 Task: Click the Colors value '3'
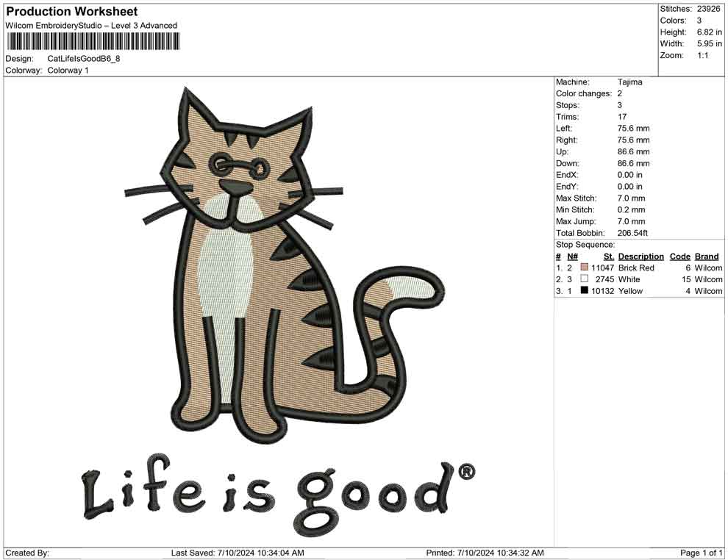click(x=699, y=21)
